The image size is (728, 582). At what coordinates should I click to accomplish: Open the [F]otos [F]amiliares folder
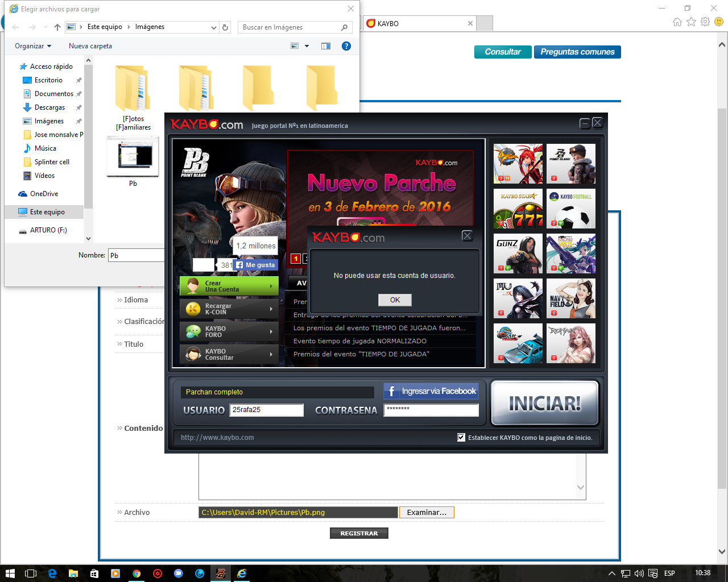[x=133, y=97]
